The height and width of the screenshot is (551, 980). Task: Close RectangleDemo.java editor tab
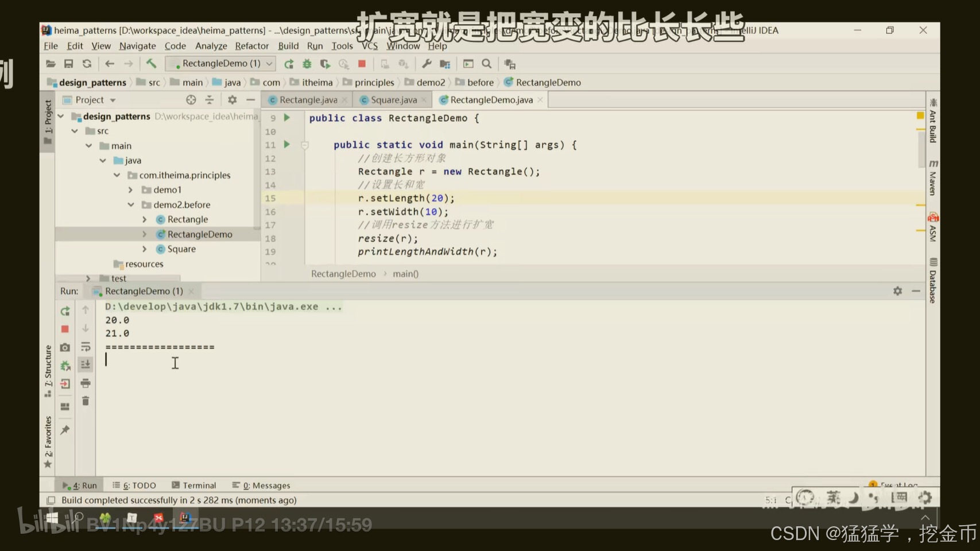(x=540, y=100)
